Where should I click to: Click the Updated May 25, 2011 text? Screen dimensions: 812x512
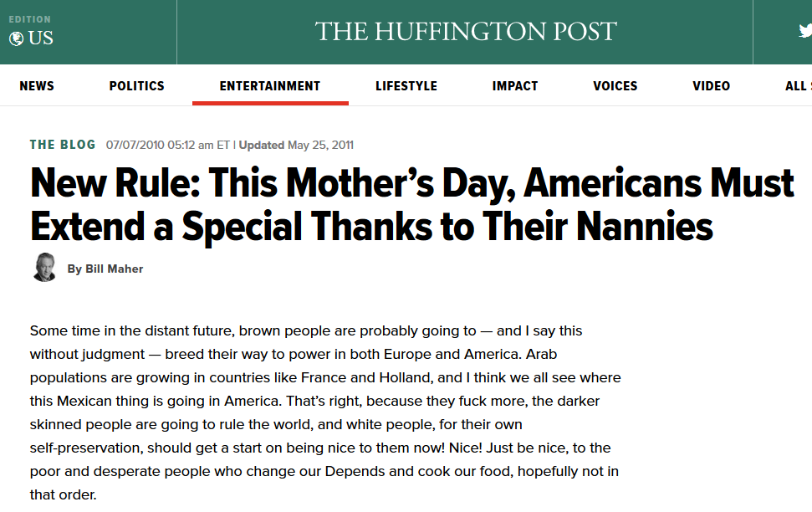click(x=296, y=145)
